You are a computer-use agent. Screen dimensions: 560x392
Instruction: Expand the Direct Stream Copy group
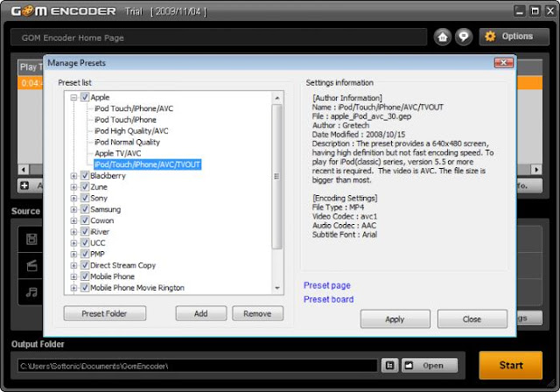(x=73, y=266)
